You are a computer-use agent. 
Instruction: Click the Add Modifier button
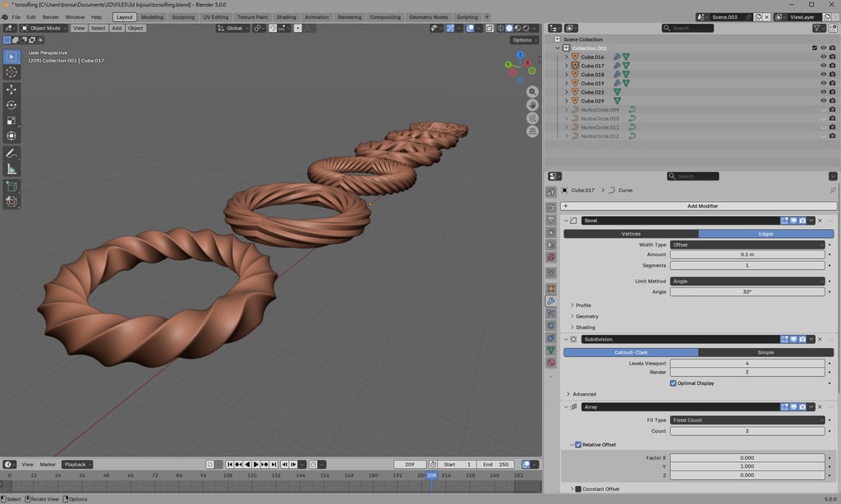click(x=698, y=206)
